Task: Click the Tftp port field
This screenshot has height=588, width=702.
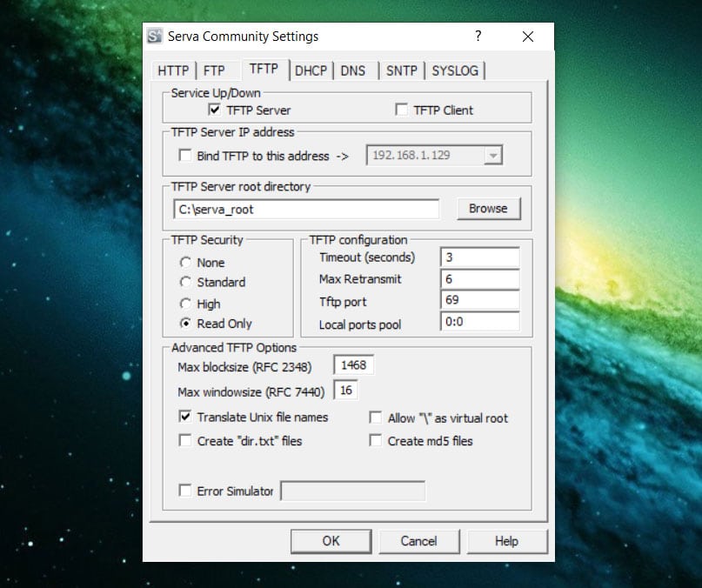Action: pyautogui.click(x=479, y=300)
